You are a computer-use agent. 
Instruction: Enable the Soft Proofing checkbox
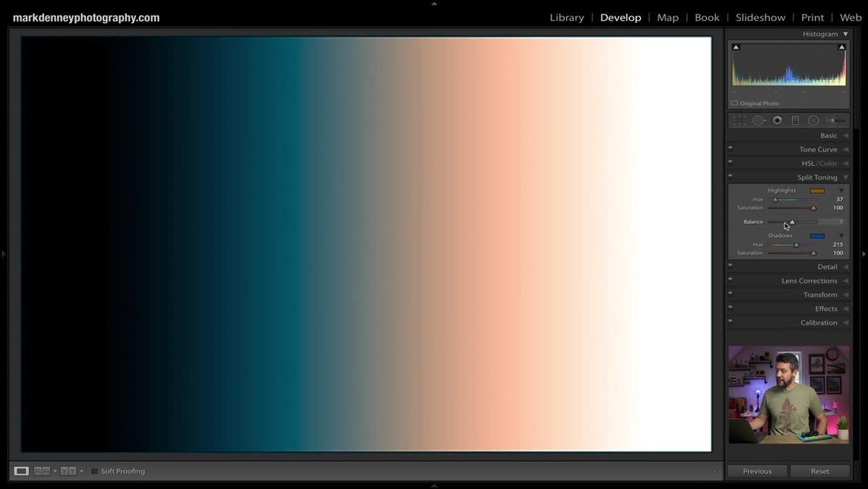(x=94, y=471)
